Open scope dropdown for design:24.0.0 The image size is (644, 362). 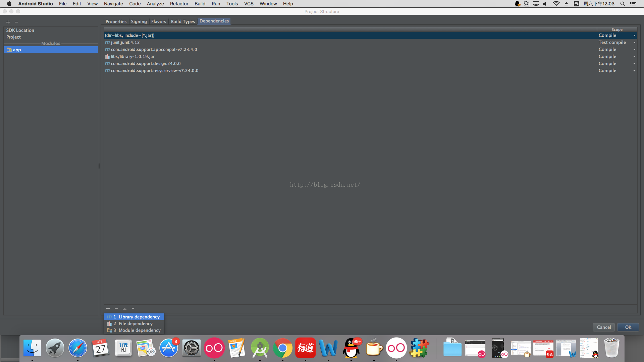pyautogui.click(x=634, y=64)
